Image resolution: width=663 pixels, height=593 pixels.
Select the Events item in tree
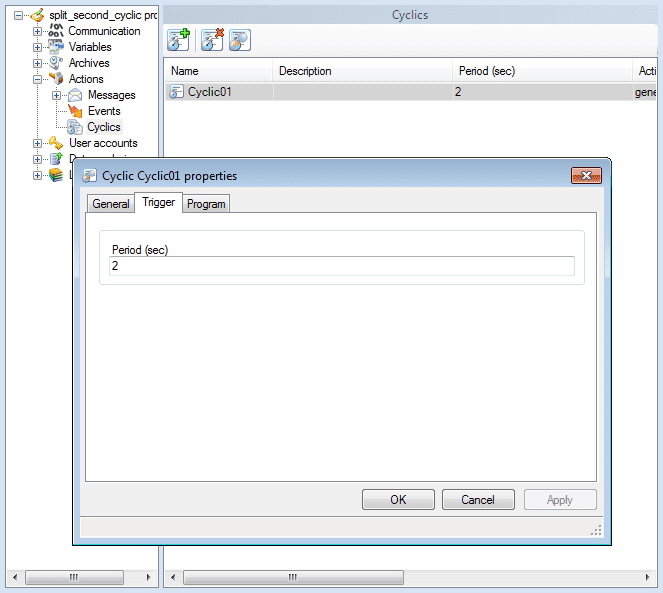[x=103, y=111]
